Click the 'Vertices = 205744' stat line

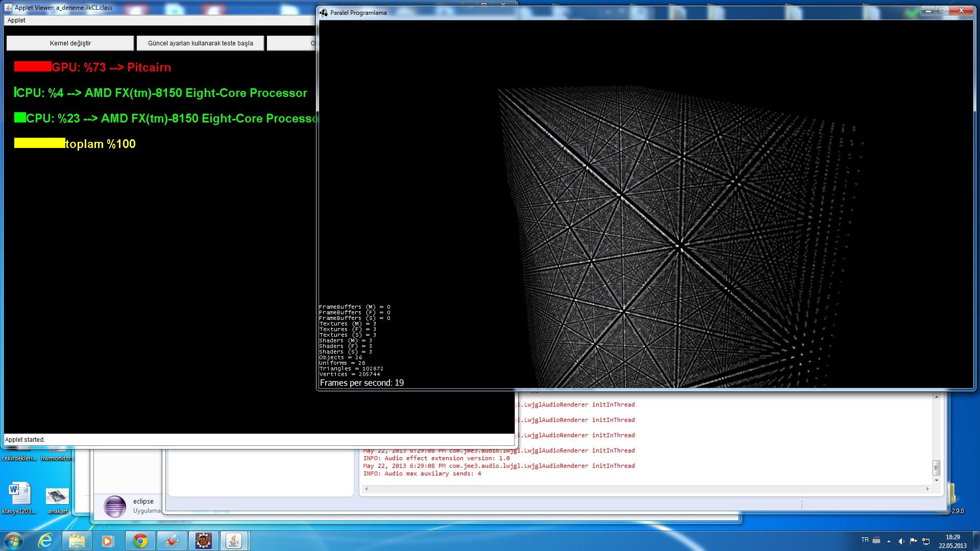pyautogui.click(x=350, y=374)
